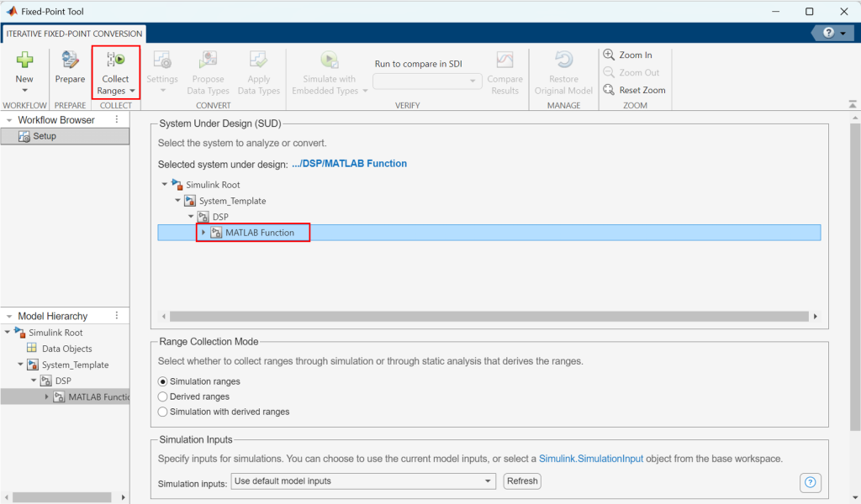Viewport: 861px width, 504px height.
Task: Collapse DSP node in SUD tree
Action: tap(191, 216)
